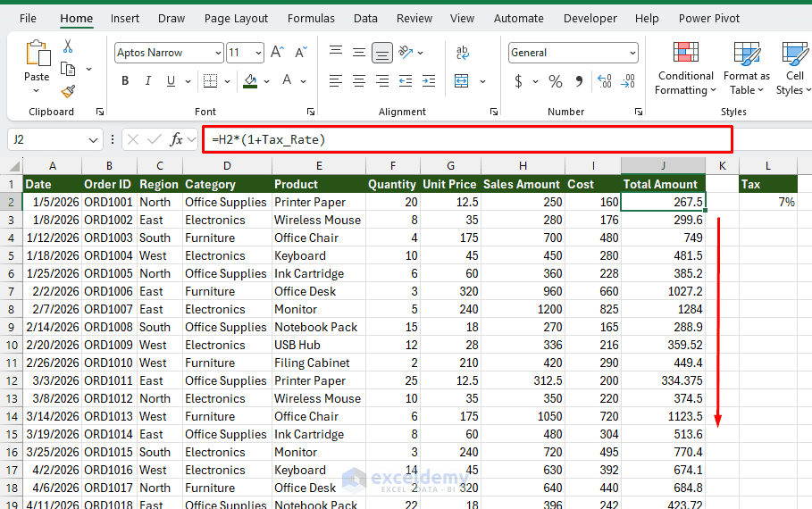The width and height of the screenshot is (812, 509).
Task: Open the Orientation text angle tool
Action: coord(406,52)
